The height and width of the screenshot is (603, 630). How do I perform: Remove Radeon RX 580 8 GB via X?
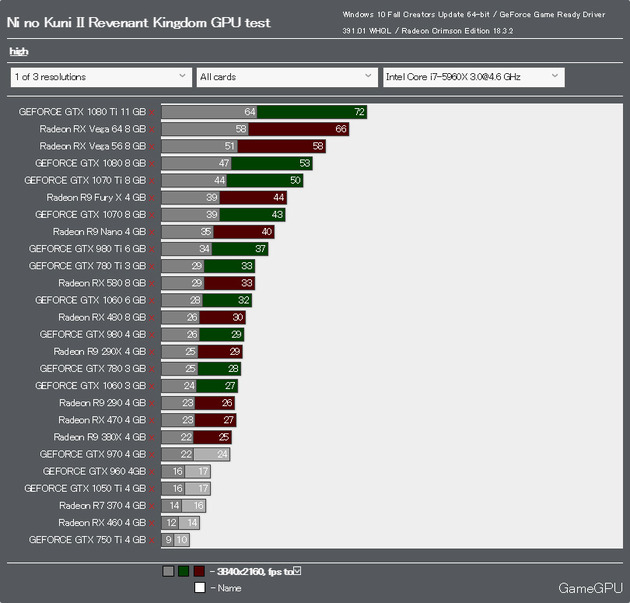click(151, 284)
